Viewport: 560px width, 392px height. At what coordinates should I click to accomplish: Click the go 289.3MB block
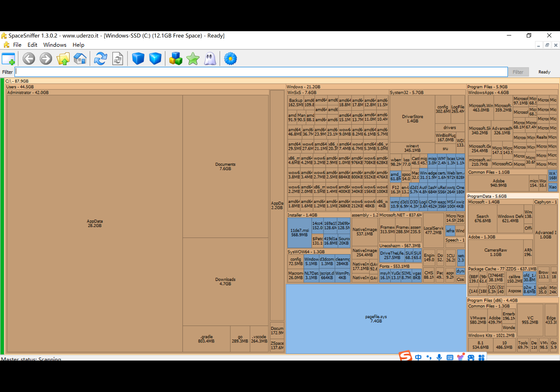pyautogui.click(x=240, y=339)
